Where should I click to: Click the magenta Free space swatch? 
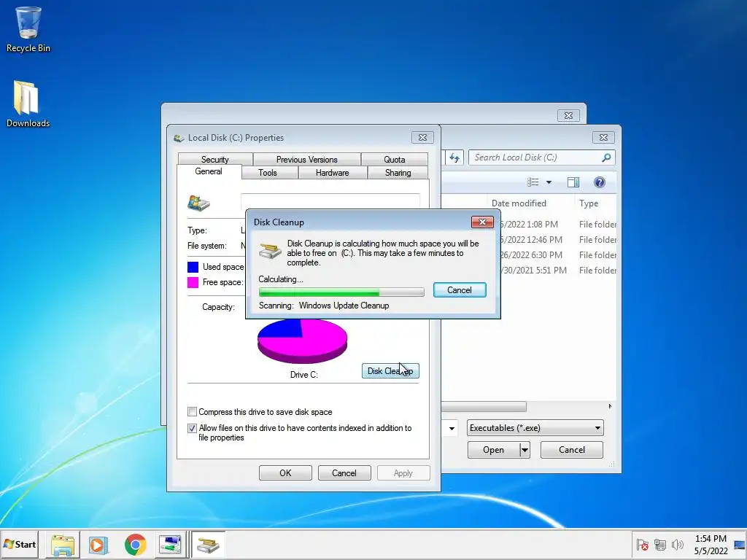(x=193, y=282)
